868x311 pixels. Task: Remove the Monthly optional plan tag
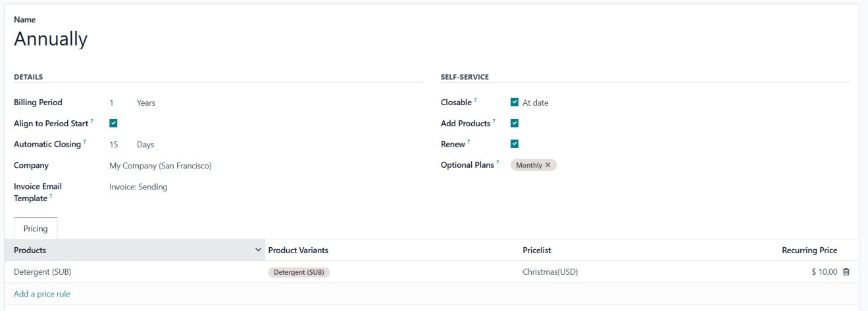tap(548, 165)
